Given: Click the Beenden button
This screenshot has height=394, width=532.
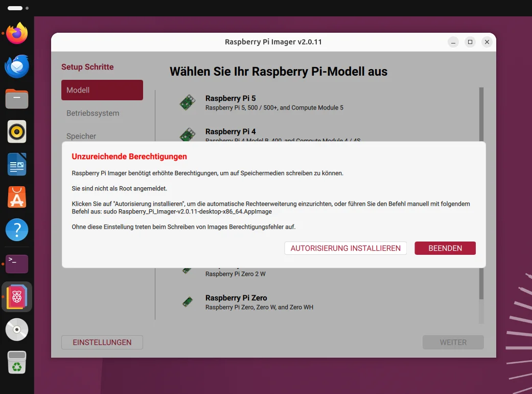Looking at the screenshot, I should 445,248.
